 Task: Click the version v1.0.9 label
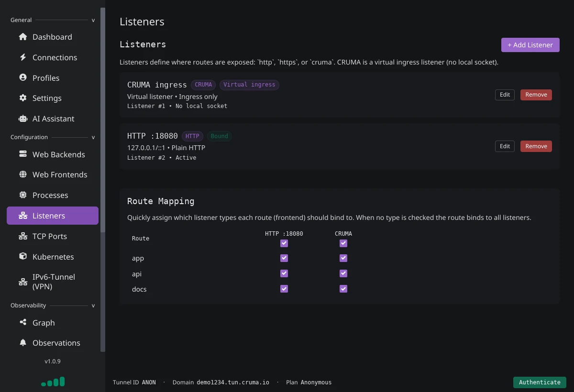coord(53,361)
